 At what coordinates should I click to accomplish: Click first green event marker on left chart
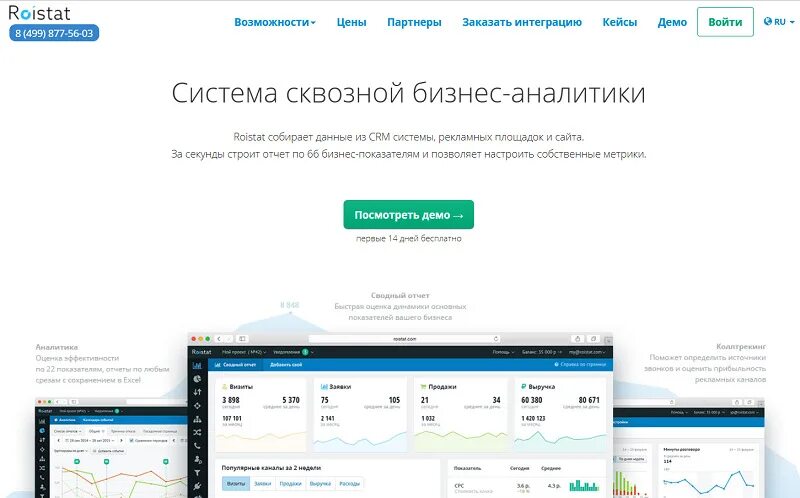pyautogui.click(x=77, y=461)
